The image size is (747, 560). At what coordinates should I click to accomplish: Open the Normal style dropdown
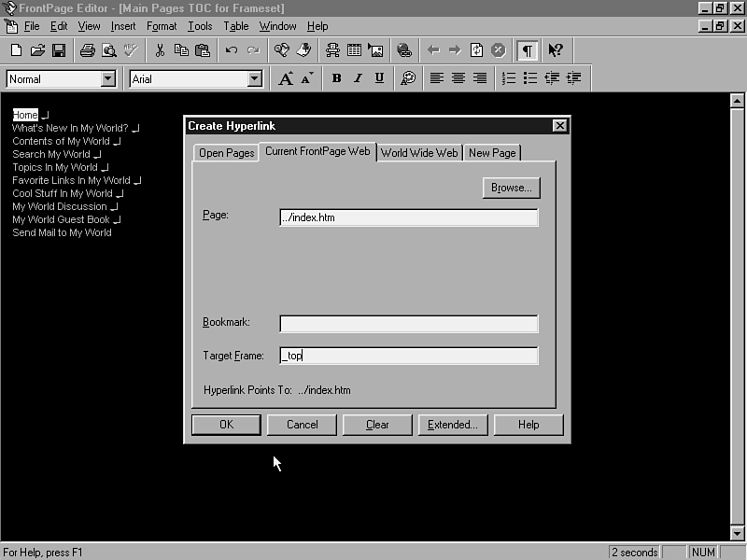(107, 79)
